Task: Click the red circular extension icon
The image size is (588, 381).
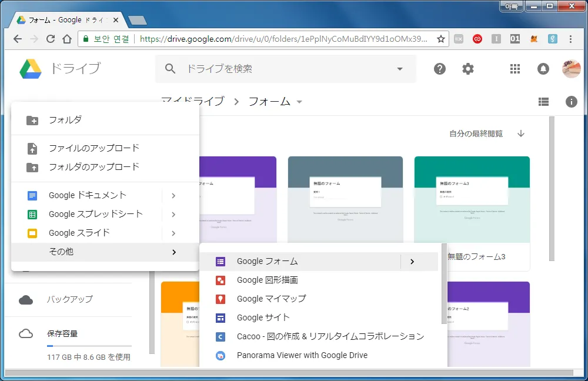Action: point(477,39)
